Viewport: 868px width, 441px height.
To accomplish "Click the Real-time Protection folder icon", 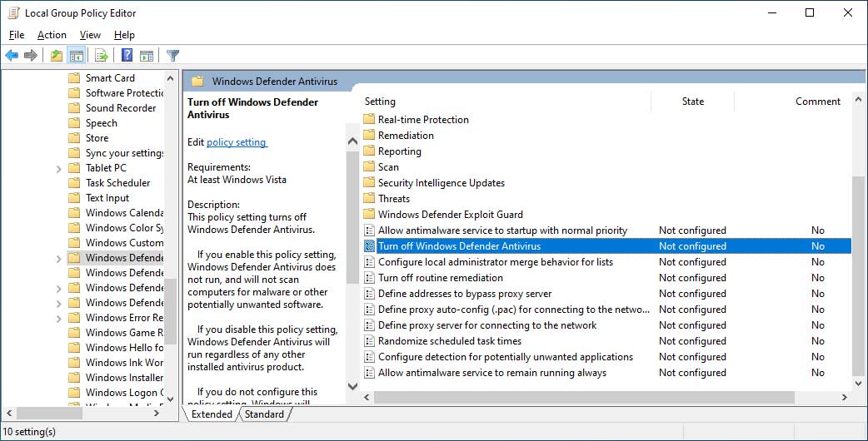I will (369, 119).
